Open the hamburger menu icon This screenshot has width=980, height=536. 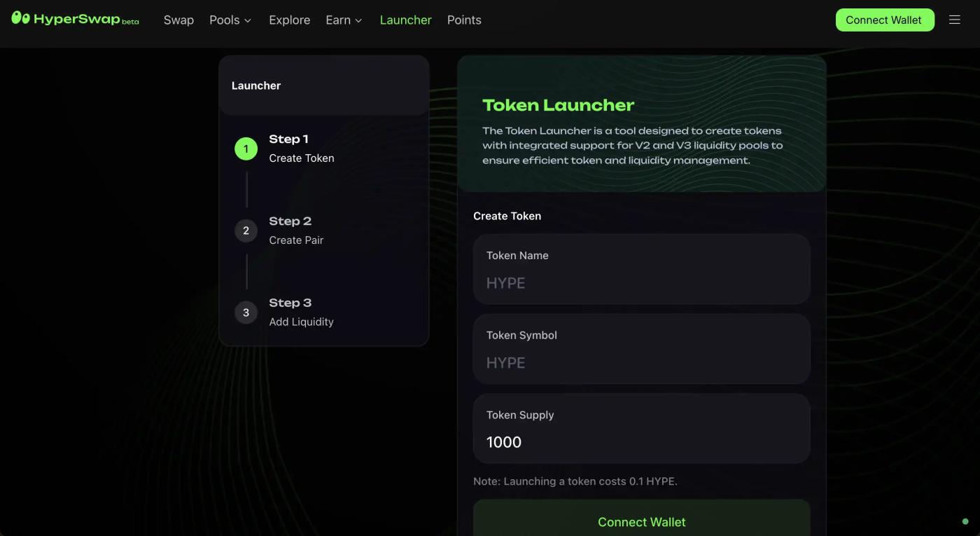click(x=954, y=20)
